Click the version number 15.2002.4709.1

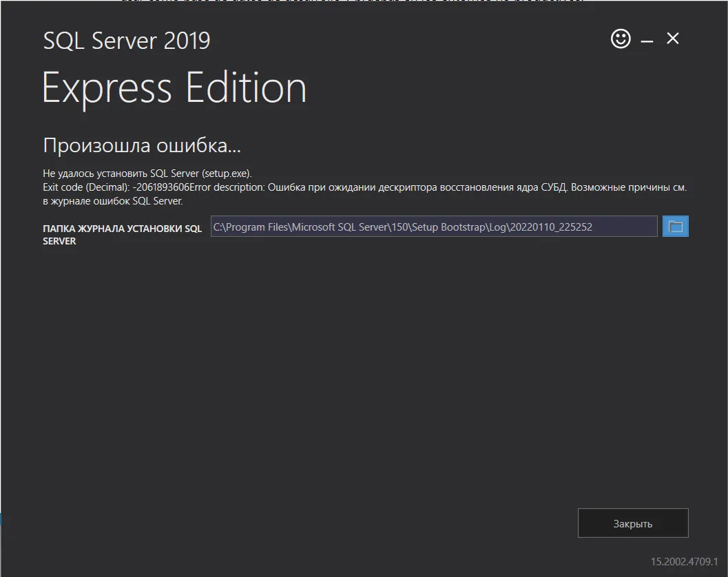point(685,562)
